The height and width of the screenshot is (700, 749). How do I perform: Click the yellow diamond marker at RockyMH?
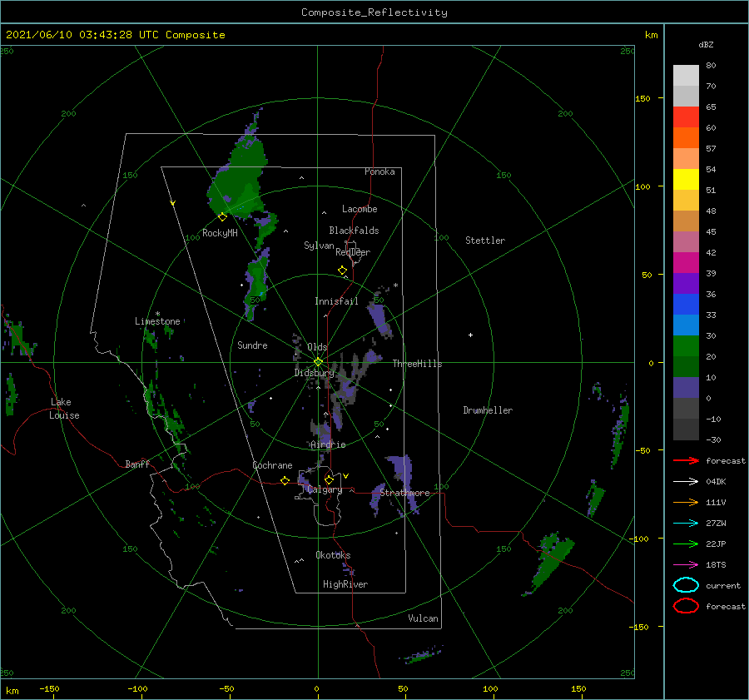[x=222, y=217]
